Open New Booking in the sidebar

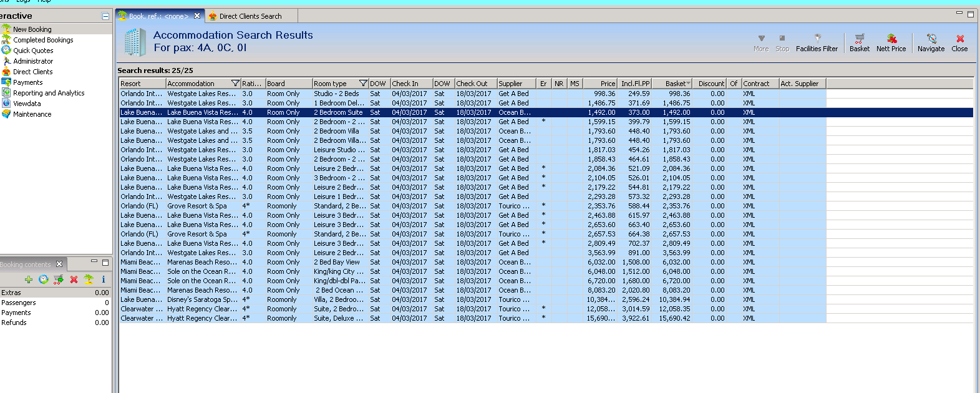coord(32,29)
